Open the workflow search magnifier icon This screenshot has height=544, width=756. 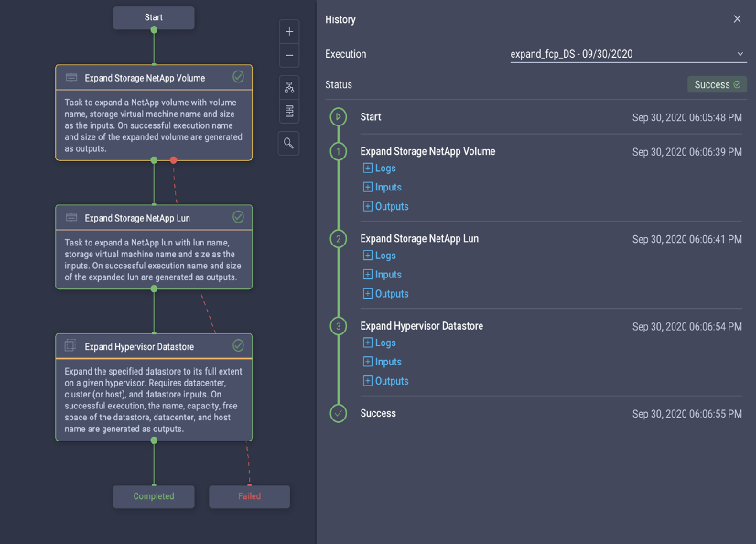coord(289,143)
